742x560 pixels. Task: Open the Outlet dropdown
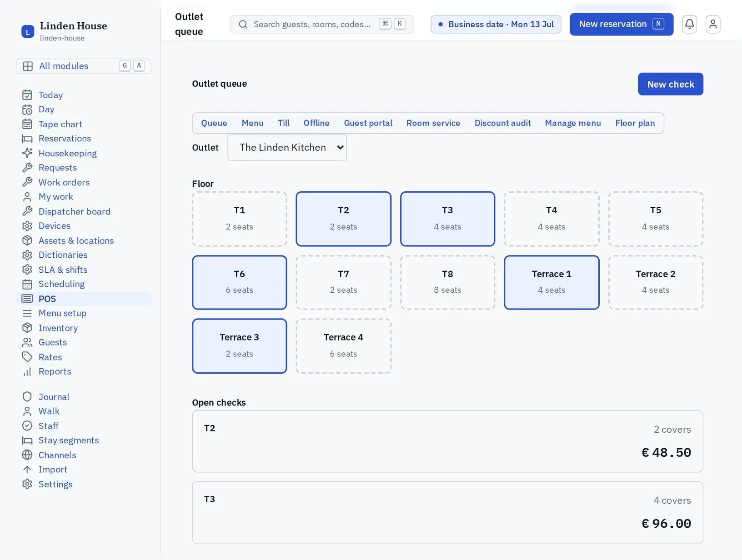(287, 147)
